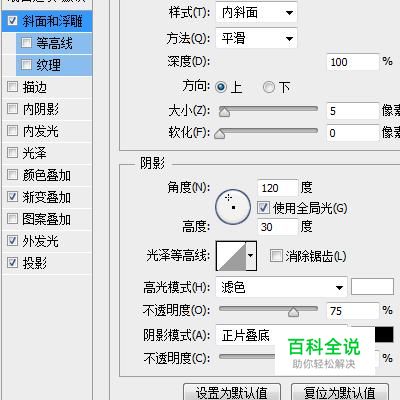
Task: Open the 图案叠加 settings entry
Action: click(47, 219)
